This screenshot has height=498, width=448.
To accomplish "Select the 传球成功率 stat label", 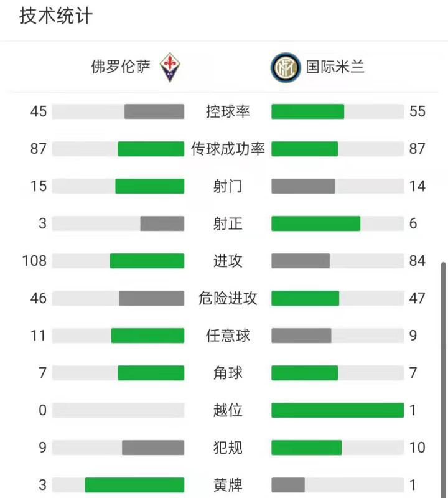I will pos(228,149).
